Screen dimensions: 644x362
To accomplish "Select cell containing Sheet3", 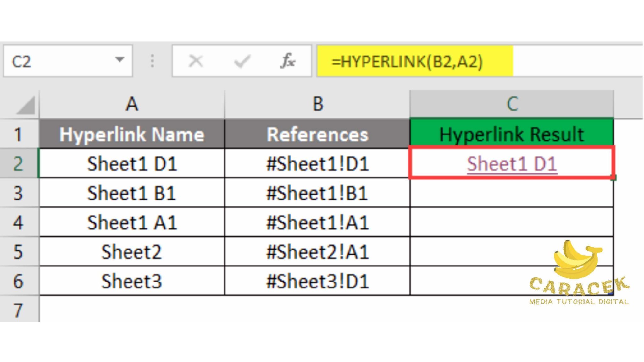I will 132,281.
